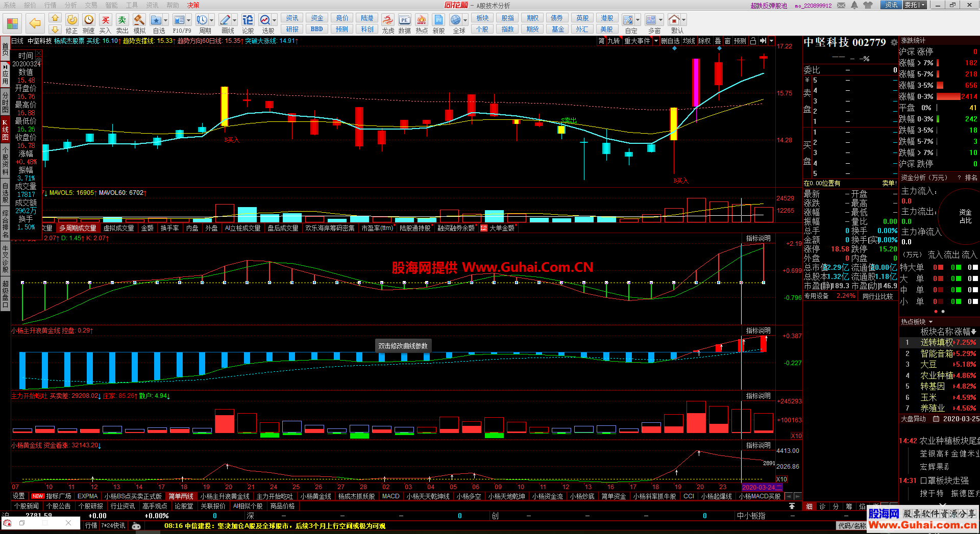
Task: Open the 测速 speed test clock icon
Action: point(89,20)
